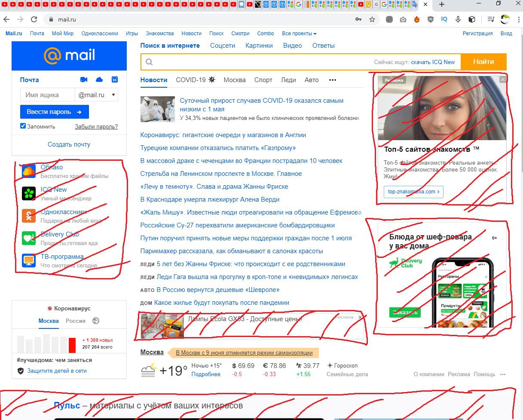Open Знакомства in the top navigation
This screenshot has height=420, width=523.
[160, 34]
